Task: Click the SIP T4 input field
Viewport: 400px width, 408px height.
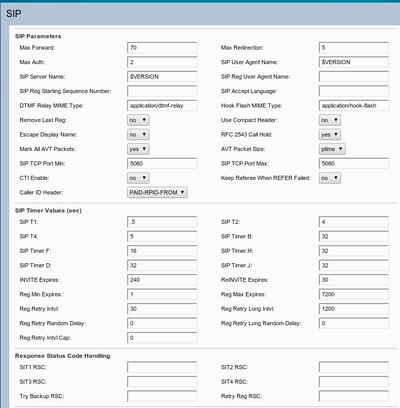Action: tap(162, 236)
